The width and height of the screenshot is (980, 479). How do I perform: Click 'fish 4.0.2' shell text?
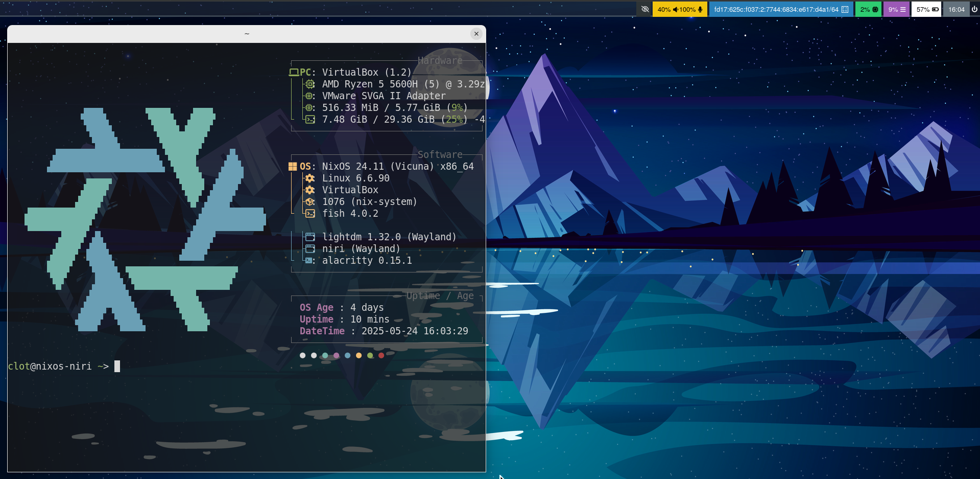350,214
